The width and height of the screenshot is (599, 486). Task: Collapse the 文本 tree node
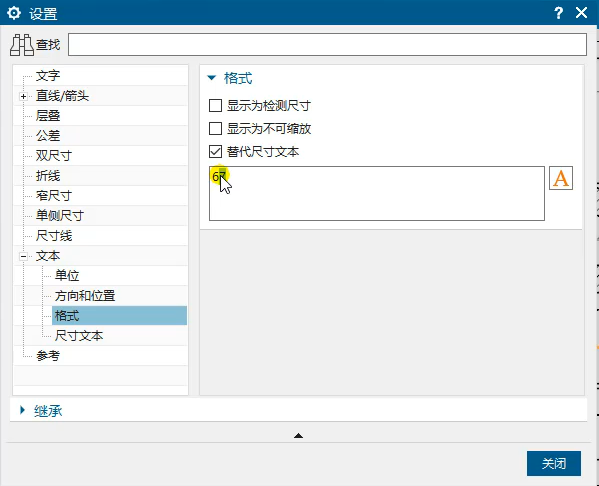coord(23,256)
